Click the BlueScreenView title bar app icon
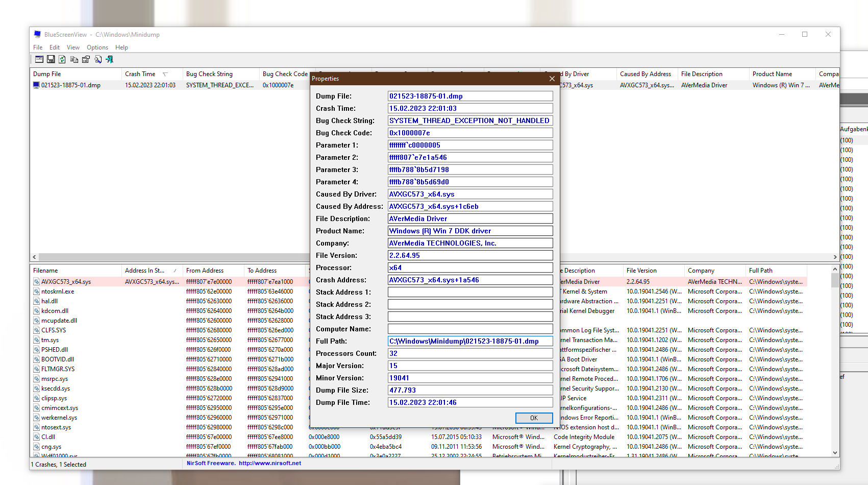Image resolution: width=868 pixels, height=485 pixels. 37,34
